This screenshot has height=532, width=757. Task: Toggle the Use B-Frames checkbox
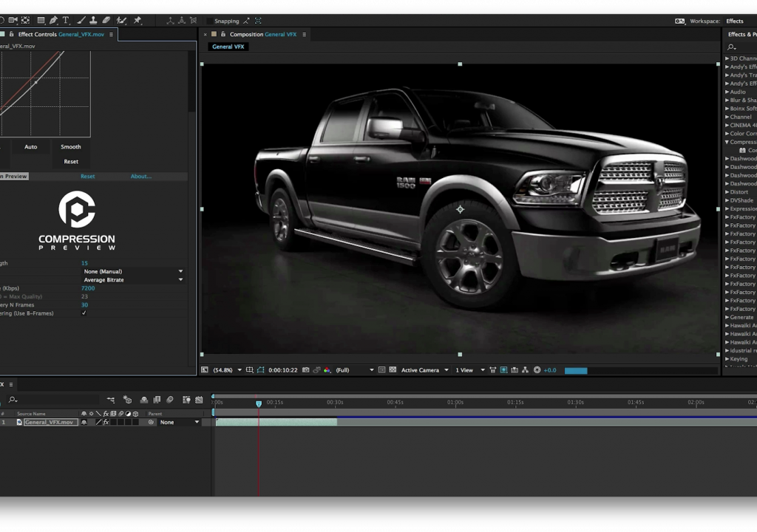[x=84, y=313]
